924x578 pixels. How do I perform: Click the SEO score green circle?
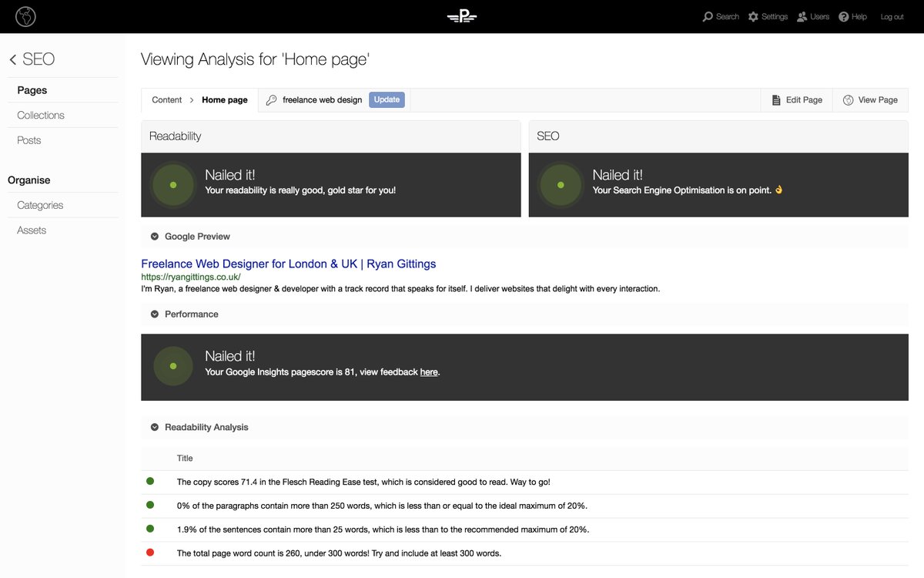pos(561,185)
